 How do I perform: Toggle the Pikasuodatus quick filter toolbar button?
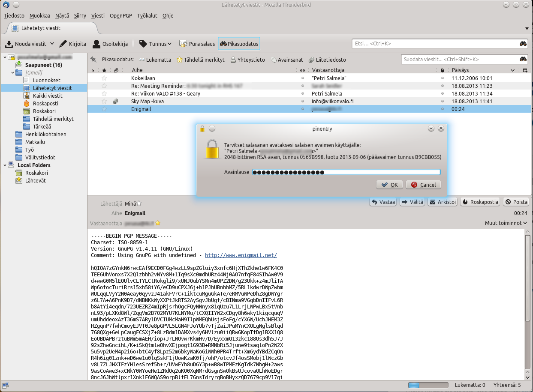[x=239, y=44]
